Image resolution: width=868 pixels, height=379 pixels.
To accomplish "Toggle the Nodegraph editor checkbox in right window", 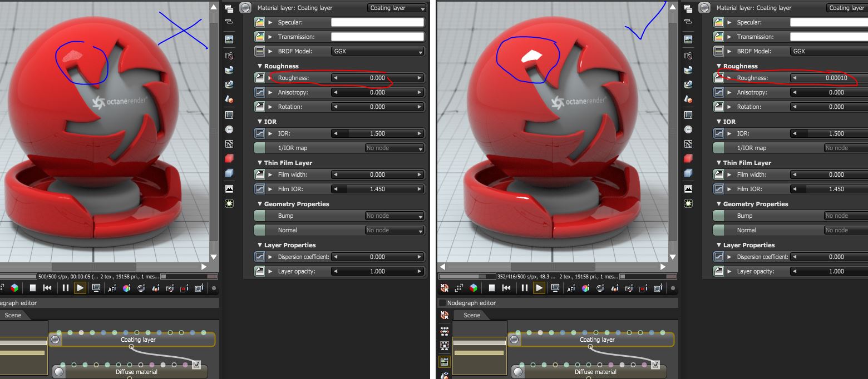I will [442, 303].
